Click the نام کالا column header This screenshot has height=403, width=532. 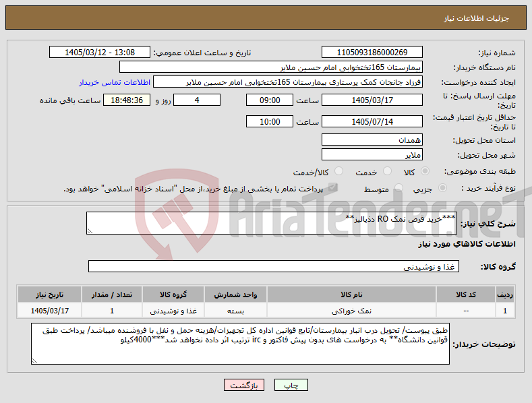click(x=351, y=294)
